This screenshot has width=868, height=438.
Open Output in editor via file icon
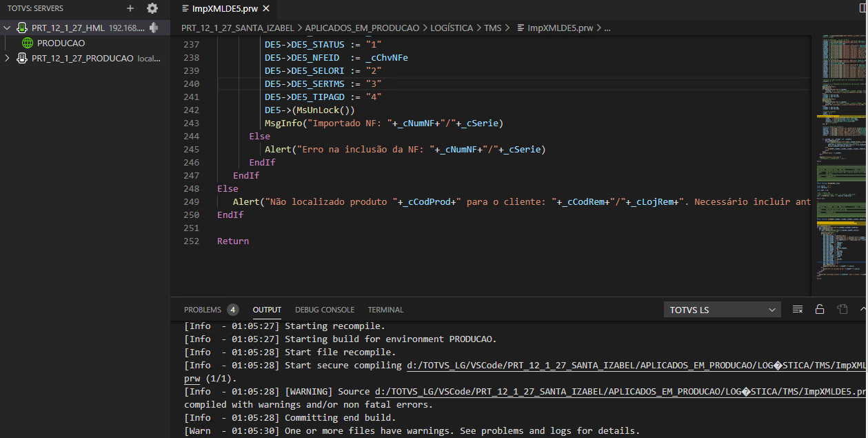[841, 309]
